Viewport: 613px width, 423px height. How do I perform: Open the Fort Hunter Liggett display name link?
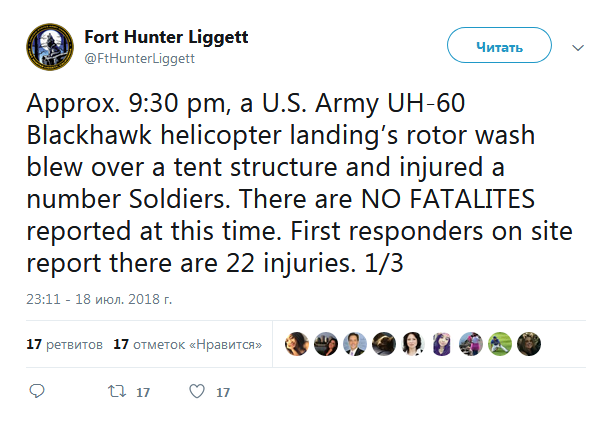(166, 37)
